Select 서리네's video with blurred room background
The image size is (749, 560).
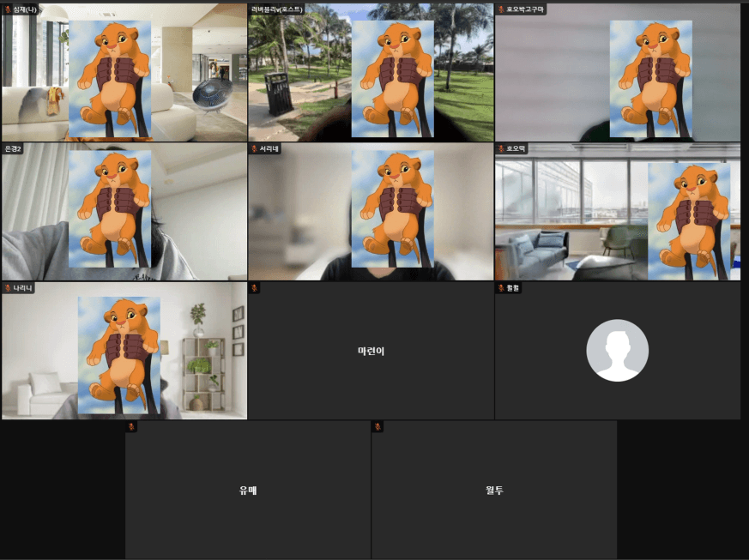point(371,212)
